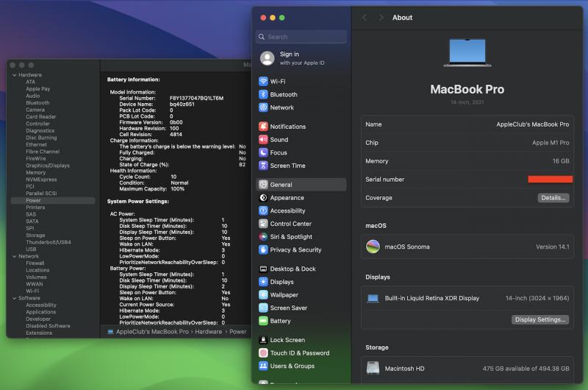Click the Network globe icon

(x=263, y=107)
